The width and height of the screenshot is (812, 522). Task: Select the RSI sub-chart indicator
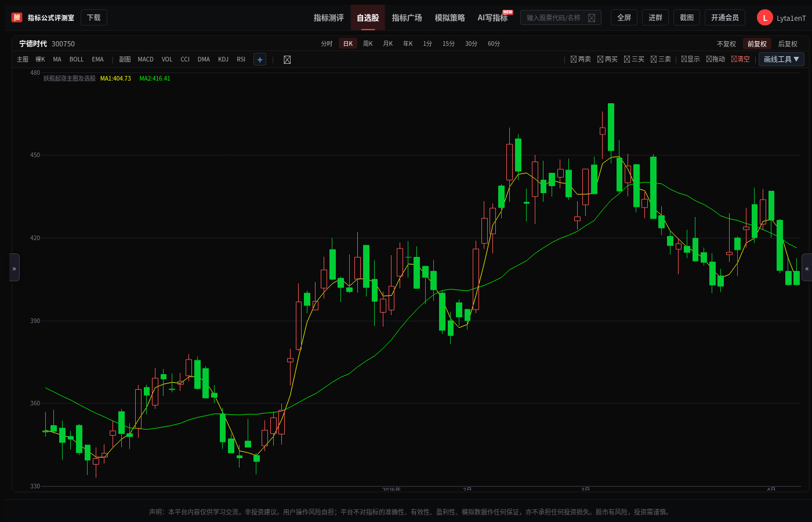(x=241, y=60)
